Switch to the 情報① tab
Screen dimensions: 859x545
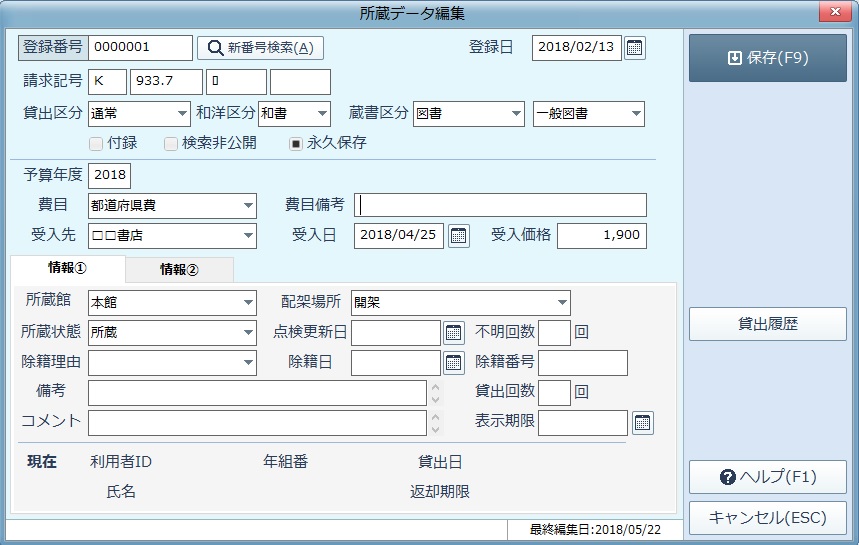tap(67, 268)
